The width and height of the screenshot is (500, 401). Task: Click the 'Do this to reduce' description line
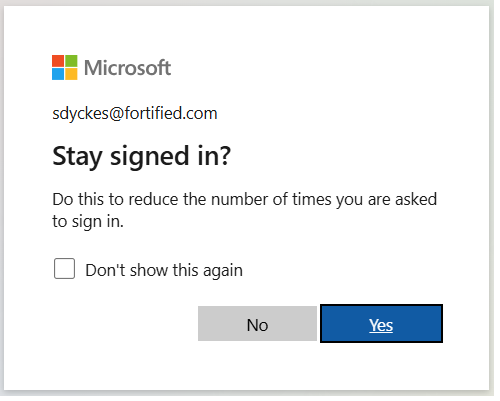click(245, 199)
